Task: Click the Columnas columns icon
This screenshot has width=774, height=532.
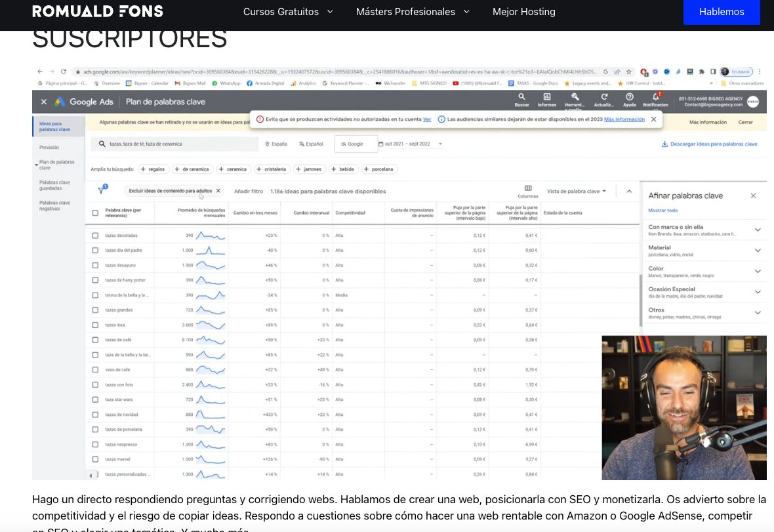Action: click(x=528, y=188)
